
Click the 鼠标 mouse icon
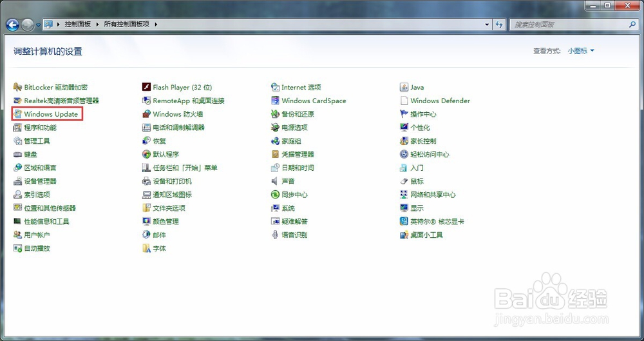[x=404, y=181]
